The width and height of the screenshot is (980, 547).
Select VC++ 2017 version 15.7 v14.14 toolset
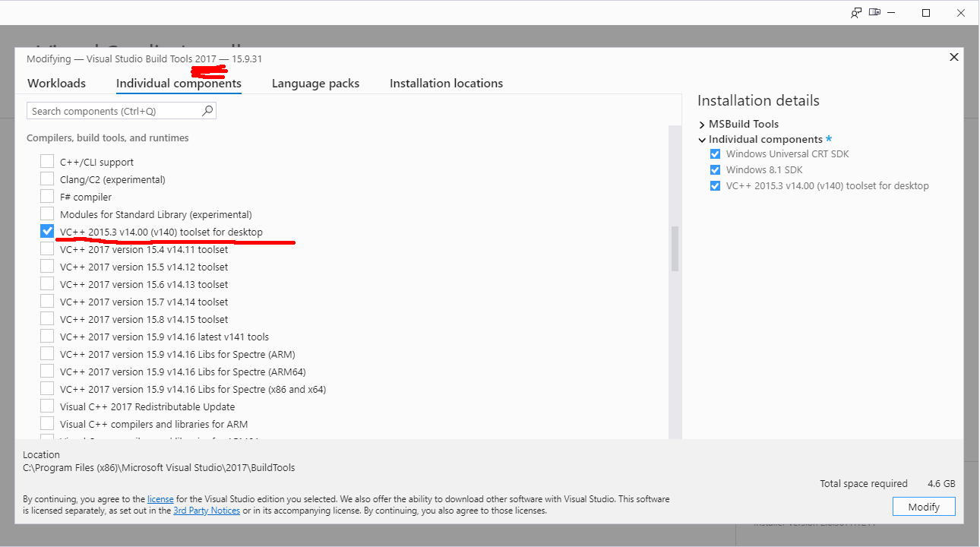pyautogui.click(x=47, y=302)
